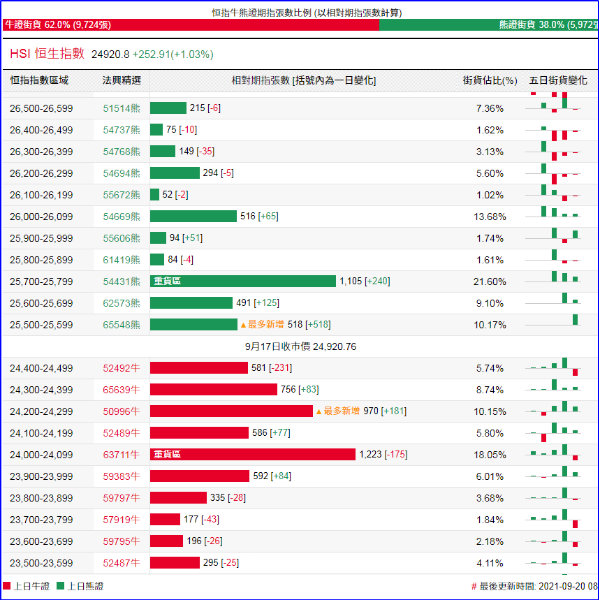Open bear certificate link 54694熊

point(121,173)
